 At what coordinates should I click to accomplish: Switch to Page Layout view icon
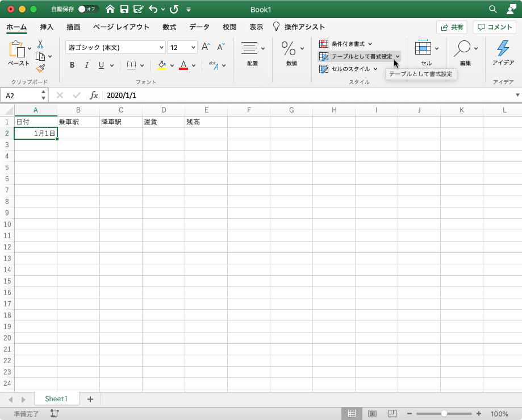pyautogui.click(x=372, y=414)
